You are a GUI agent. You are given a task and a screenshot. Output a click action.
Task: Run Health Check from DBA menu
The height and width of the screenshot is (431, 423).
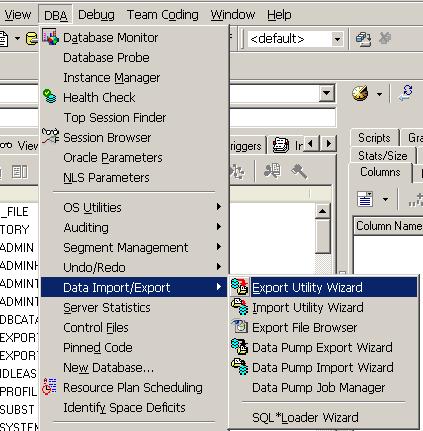[135, 98]
